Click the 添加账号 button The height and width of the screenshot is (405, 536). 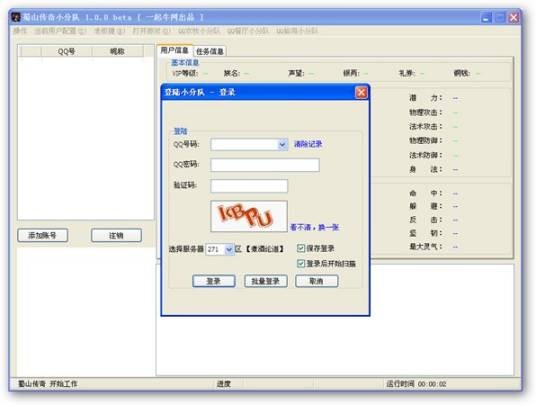point(42,235)
